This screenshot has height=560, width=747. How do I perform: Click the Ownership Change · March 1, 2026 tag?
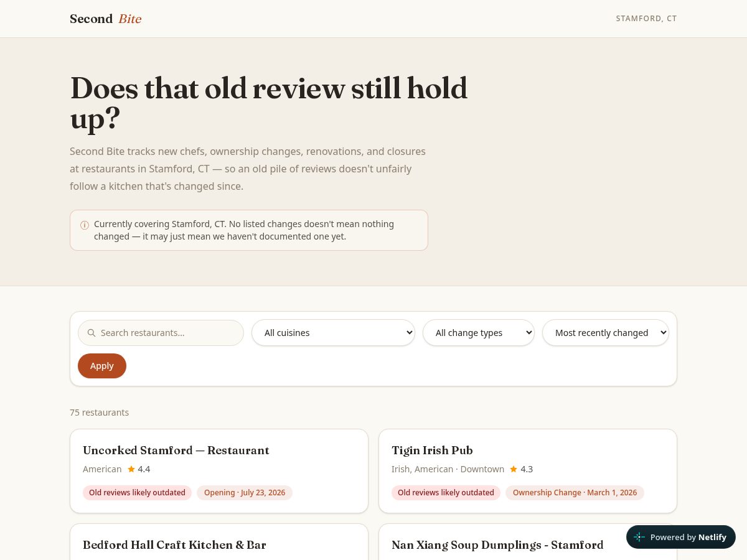pyautogui.click(x=575, y=493)
